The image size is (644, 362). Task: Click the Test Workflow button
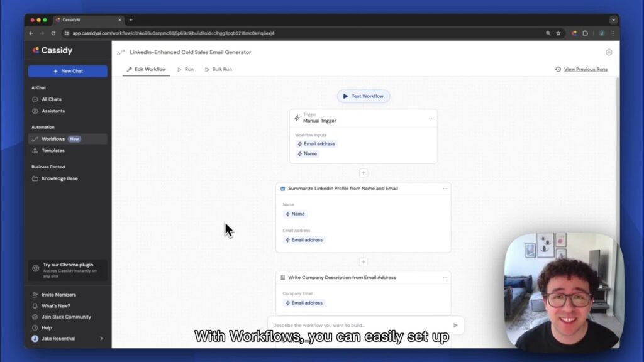pos(364,96)
